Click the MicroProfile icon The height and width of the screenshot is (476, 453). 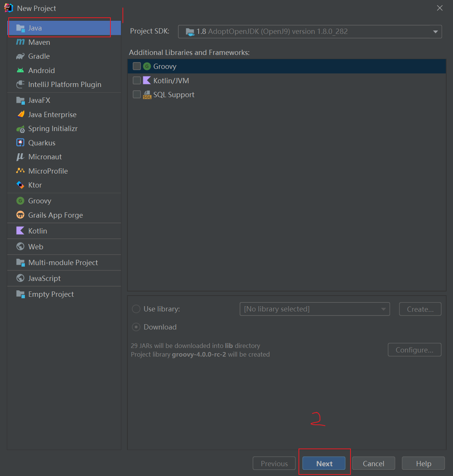[20, 171]
